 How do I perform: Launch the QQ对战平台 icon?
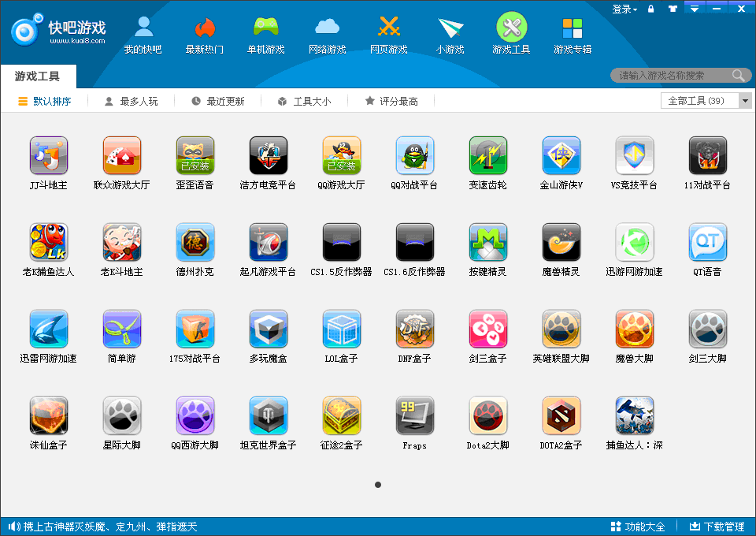pos(414,155)
